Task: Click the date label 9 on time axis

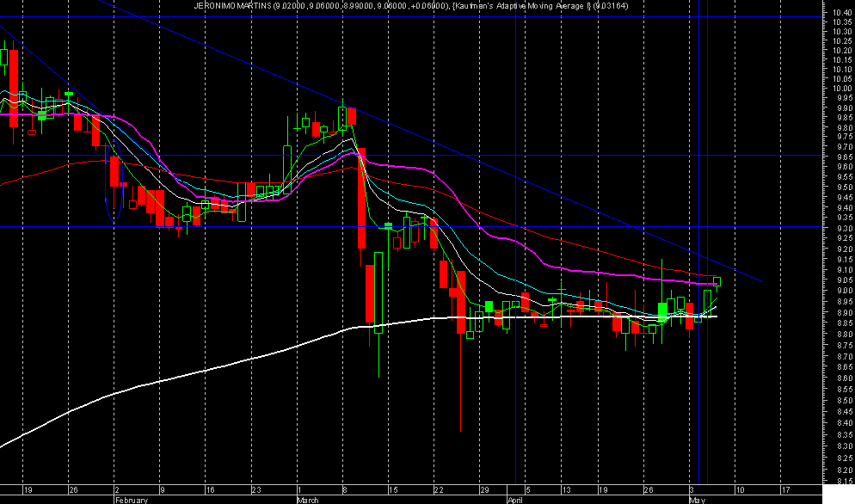Action: click(163, 490)
